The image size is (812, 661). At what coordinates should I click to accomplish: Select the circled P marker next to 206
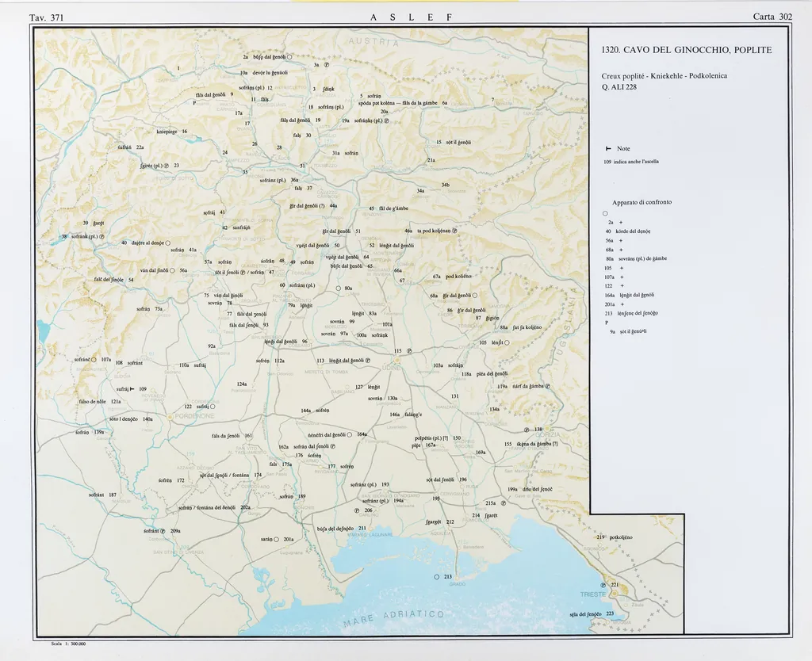click(357, 510)
